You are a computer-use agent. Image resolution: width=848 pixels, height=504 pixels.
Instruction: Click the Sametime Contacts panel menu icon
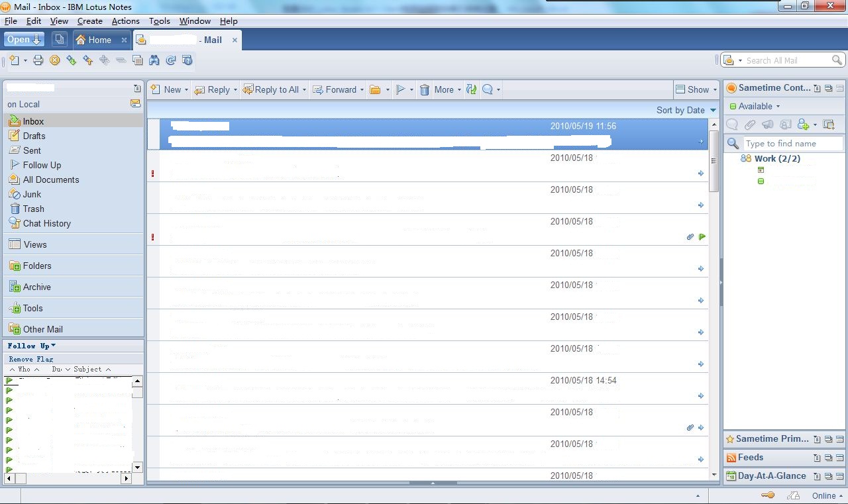click(817, 88)
